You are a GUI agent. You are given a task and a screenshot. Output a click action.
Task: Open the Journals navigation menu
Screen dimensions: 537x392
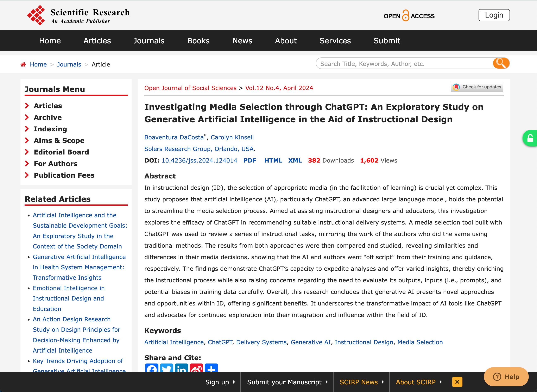(149, 40)
